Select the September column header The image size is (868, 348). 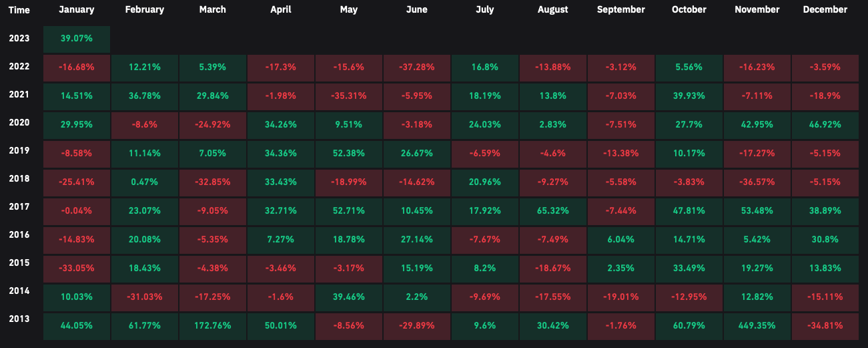[620, 9]
